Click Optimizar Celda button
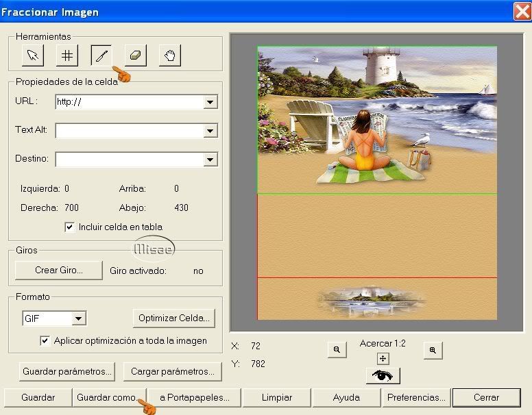Viewport: 532px width, 415px height. [174, 318]
